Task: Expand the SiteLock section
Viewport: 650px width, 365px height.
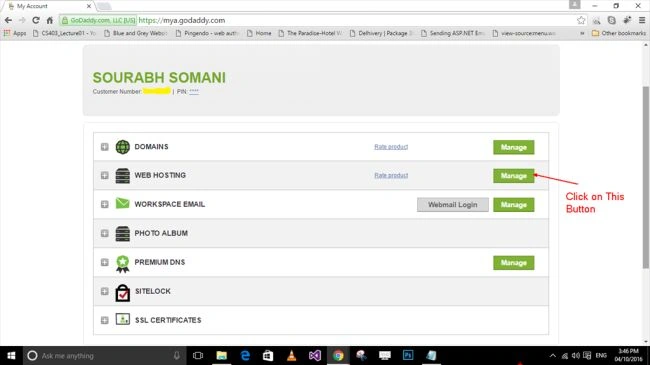Action: (104, 292)
